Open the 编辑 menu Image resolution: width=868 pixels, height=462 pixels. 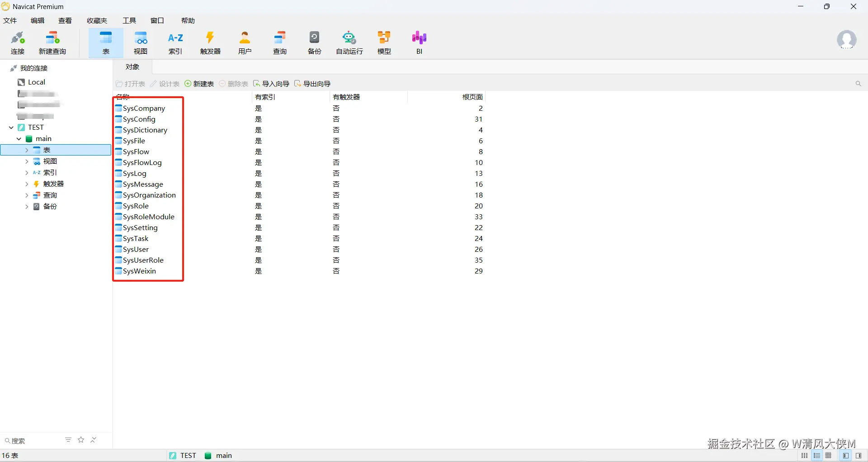tap(38, 21)
